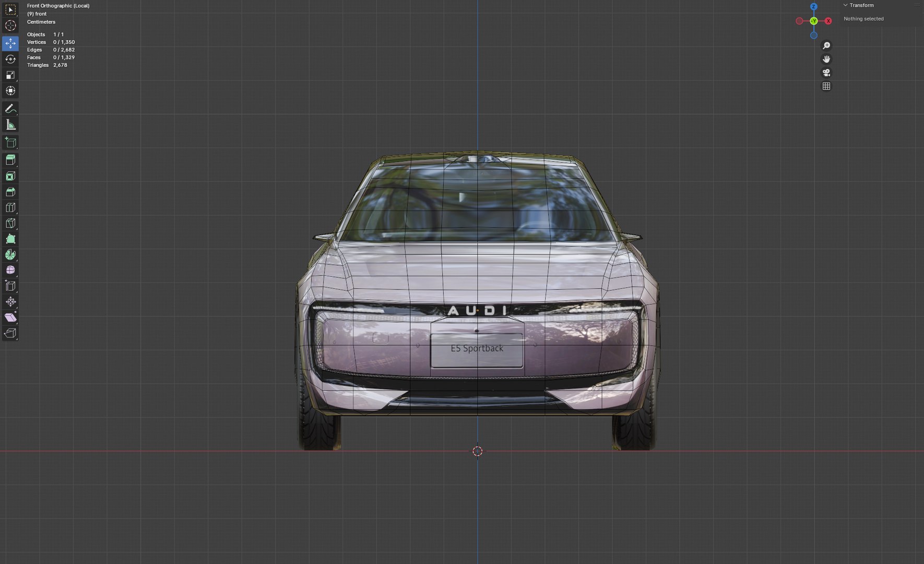Select the Annotate pencil tool
The width and height of the screenshot is (924, 564).
[x=10, y=109]
